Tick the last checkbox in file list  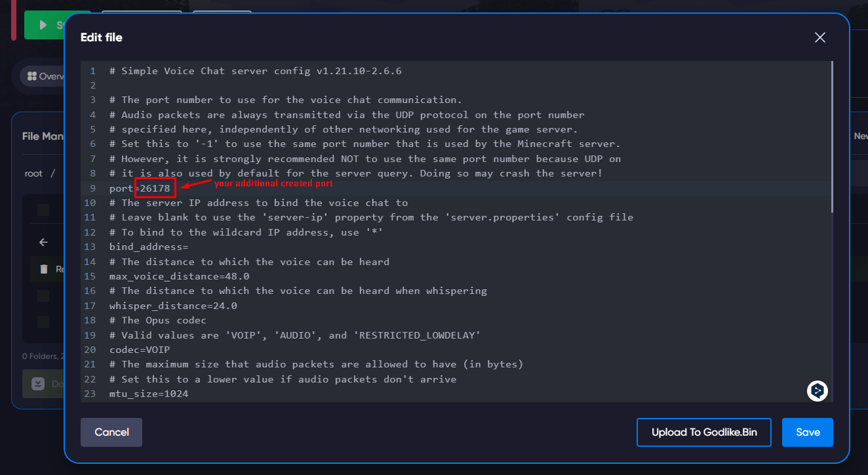[43, 322]
